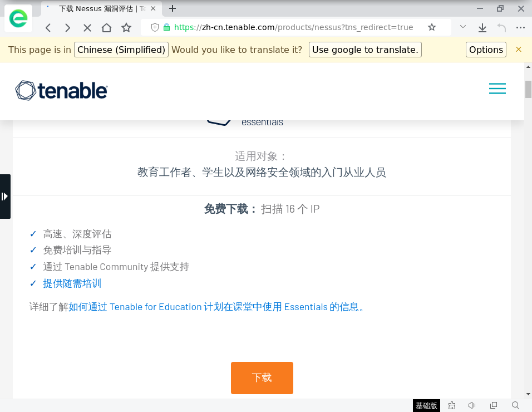Click the vertical scrollbar thumb
Image resolution: width=532 pixels, height=412 pixels.
528,89
